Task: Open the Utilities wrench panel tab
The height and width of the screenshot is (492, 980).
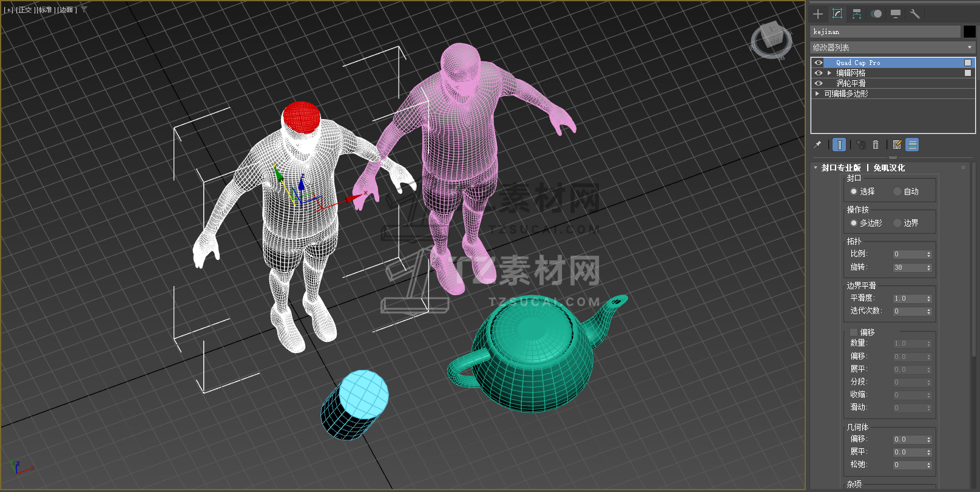Action: (915, 14)
